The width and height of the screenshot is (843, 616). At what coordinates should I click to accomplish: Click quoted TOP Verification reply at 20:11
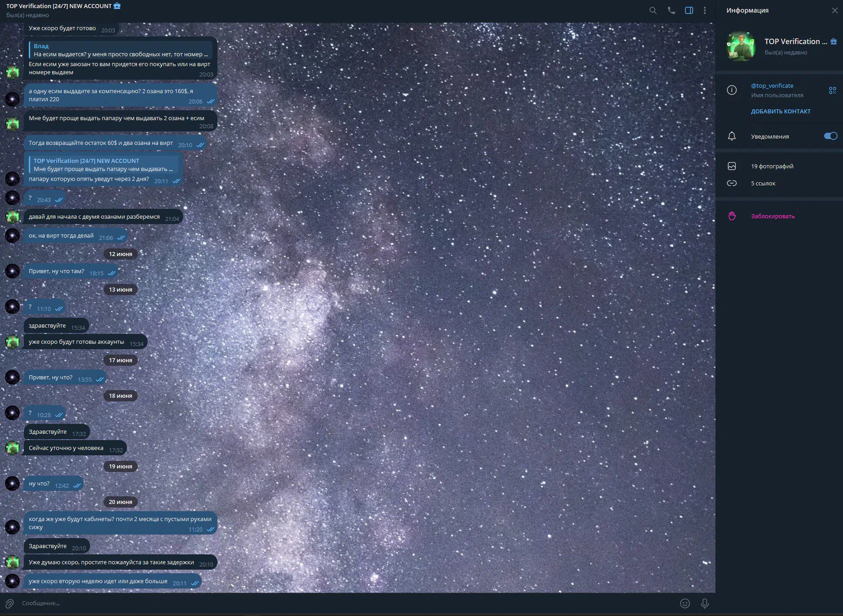[104, 165]
